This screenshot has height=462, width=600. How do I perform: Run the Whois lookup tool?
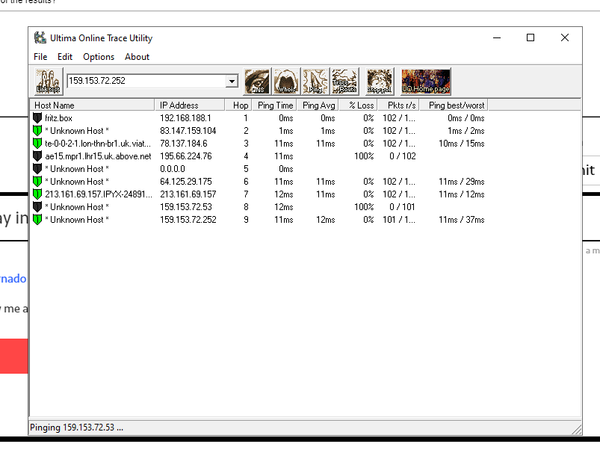coord(286,81)
